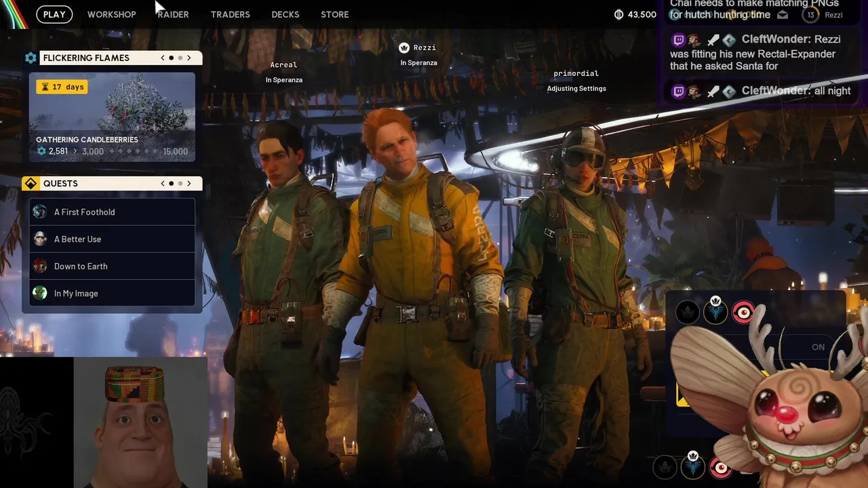868x488 pixels.
Task: Go to previous Flickering Flames page with left chevron
Action: point(163,58)
